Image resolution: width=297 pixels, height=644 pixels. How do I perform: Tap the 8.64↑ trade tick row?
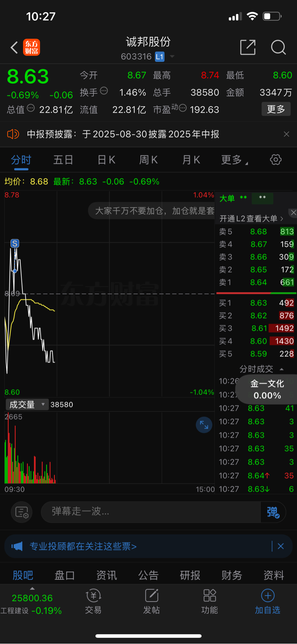pos(256,476)
